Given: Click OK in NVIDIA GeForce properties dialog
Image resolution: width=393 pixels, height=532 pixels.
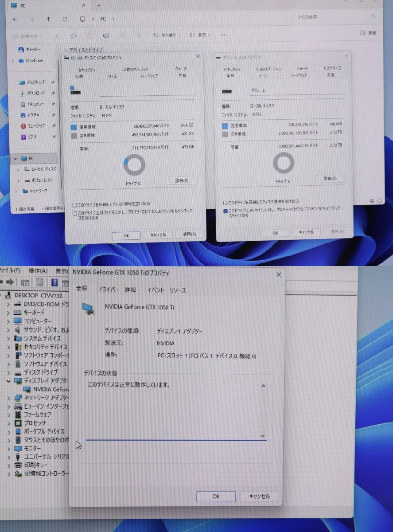Looking at the screenshot, I should point(216,497).
